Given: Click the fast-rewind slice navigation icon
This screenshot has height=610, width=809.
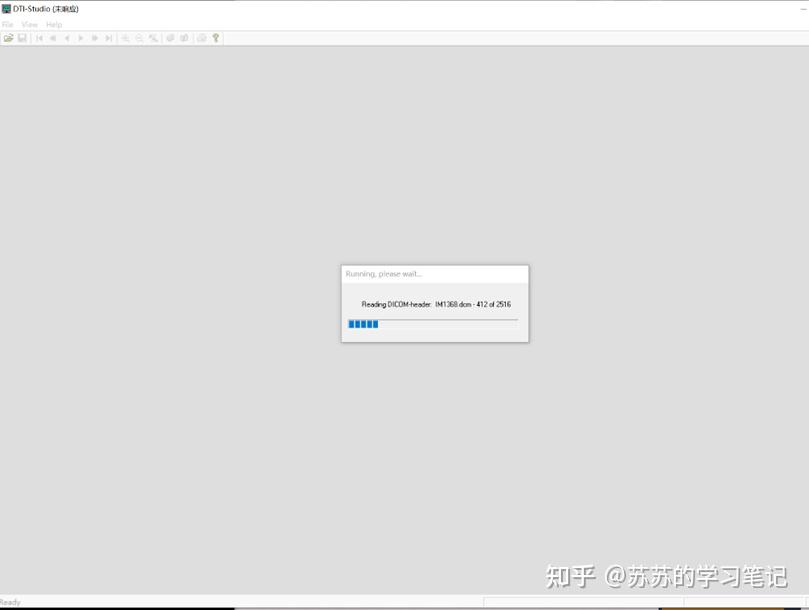Looking at the screenshot, I should [x=52, y=38].
